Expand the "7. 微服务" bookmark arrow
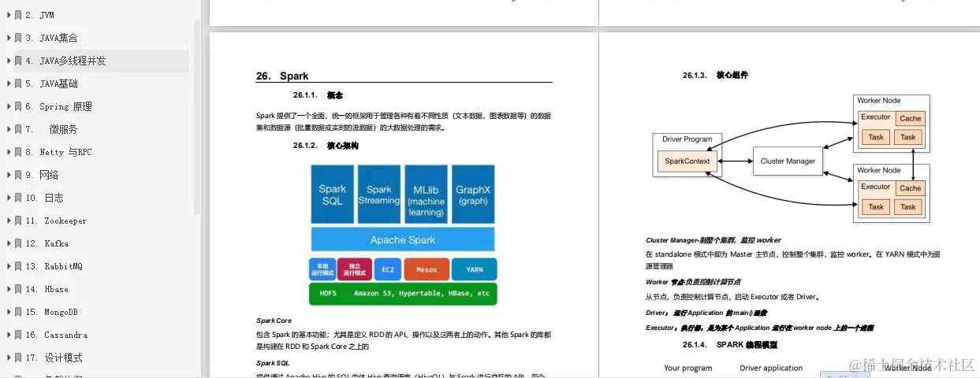The image size is (980, 378). point(9,129)
